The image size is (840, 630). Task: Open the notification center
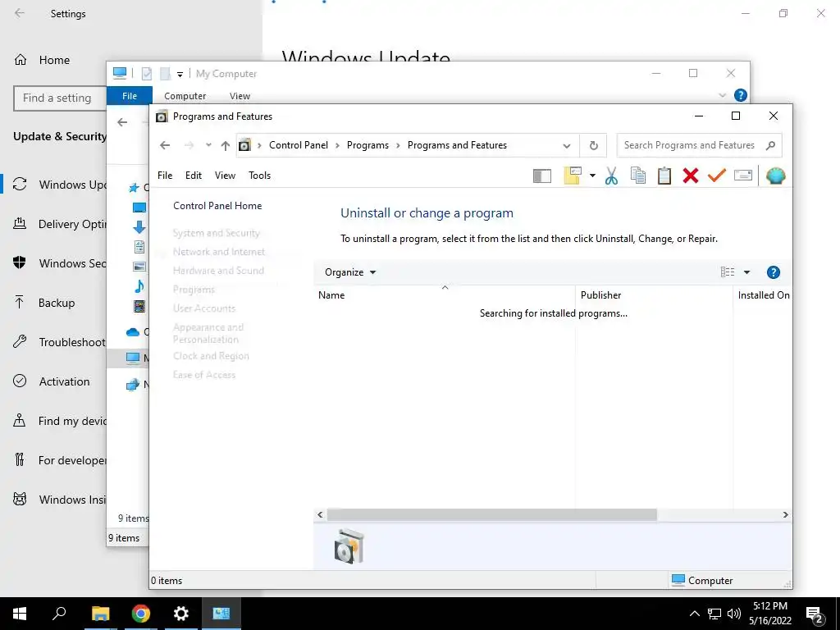pyautogui.click(x=815, y=614)
